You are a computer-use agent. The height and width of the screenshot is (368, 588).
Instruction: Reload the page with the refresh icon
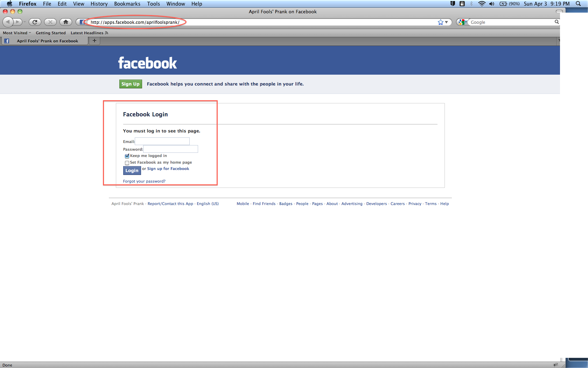[x=35, y=22]
